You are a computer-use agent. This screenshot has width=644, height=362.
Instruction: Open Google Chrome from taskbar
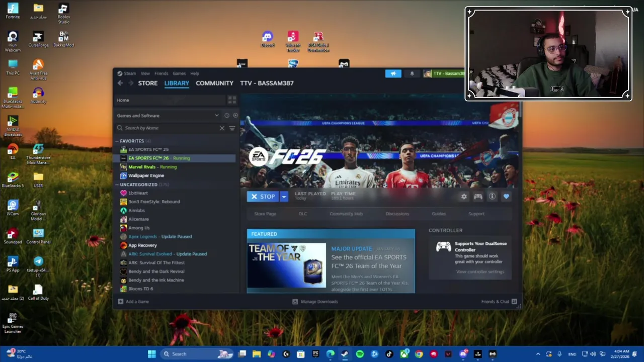(419, 354)
